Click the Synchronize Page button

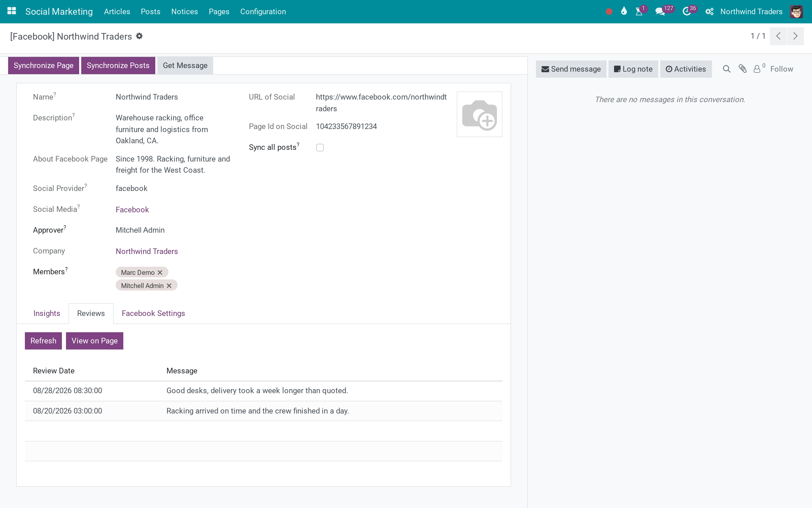coord(44,66)
